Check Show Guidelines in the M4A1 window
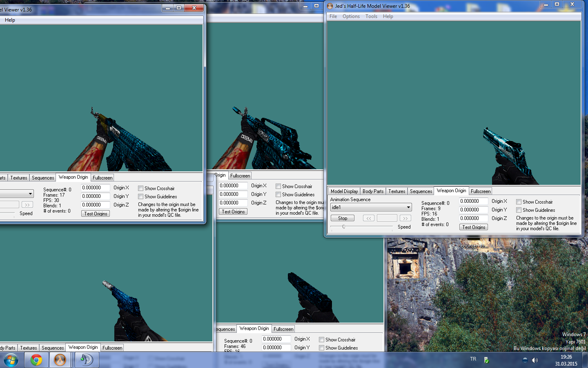This screenshot has height=368, width=588. 278,195
